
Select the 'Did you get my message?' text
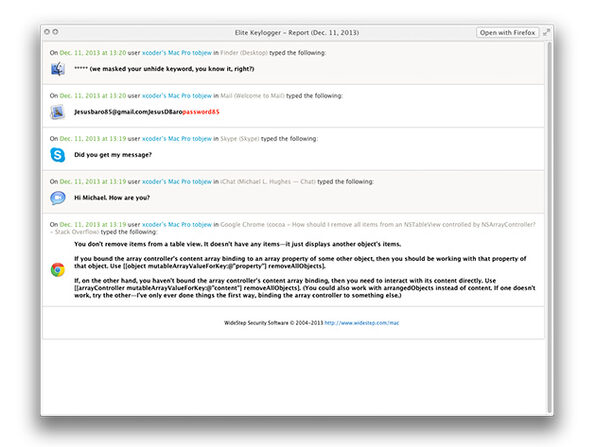[113, 155]
